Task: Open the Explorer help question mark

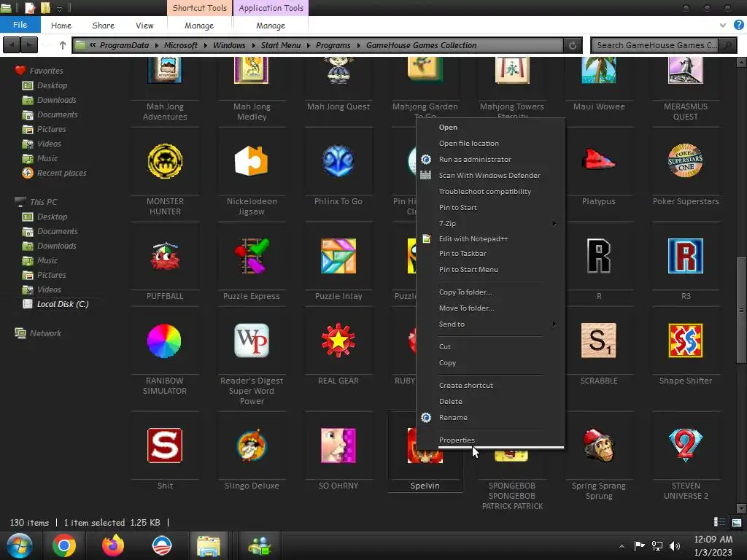Action: tap(738, 26)
